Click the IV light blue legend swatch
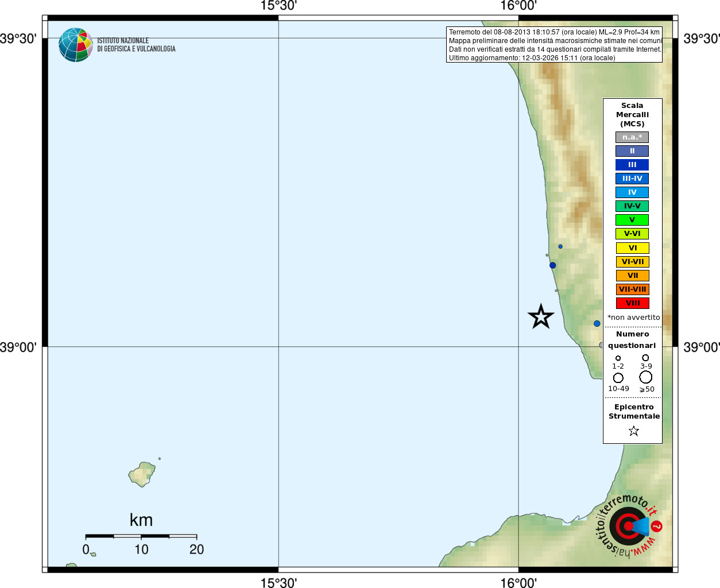The image size is (720, 588). pos(632,192)
